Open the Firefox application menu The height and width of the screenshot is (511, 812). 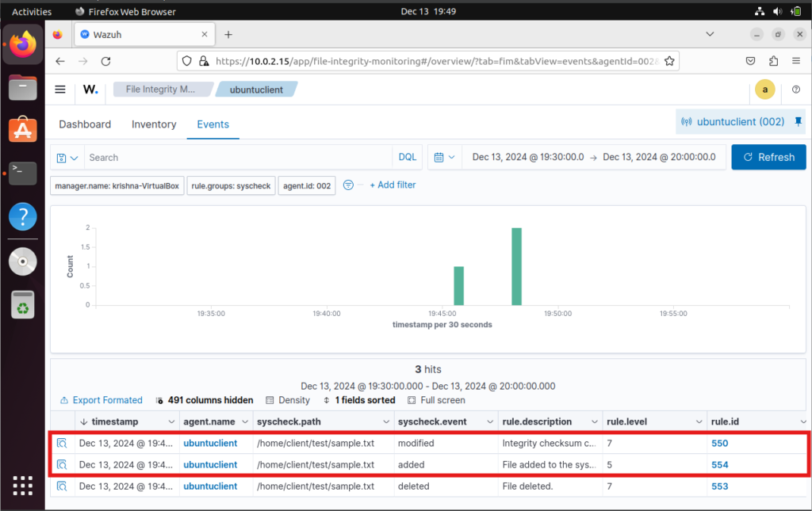[x=796, y=61]
